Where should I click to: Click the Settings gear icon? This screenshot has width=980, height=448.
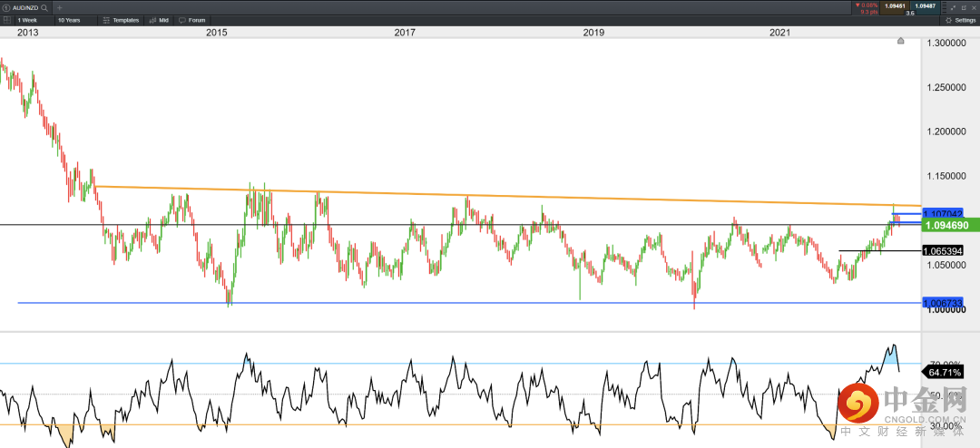(948, 19)
